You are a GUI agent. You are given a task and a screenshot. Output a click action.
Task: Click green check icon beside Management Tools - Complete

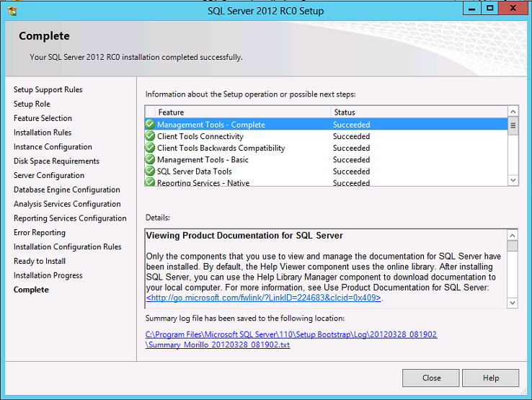[x=150, y=124]
